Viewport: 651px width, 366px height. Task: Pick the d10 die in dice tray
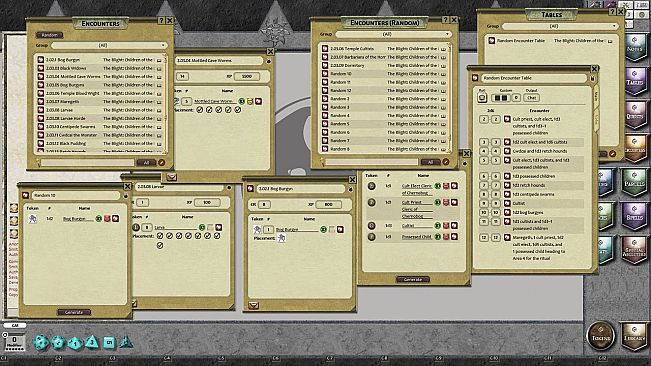pos(75,343)
